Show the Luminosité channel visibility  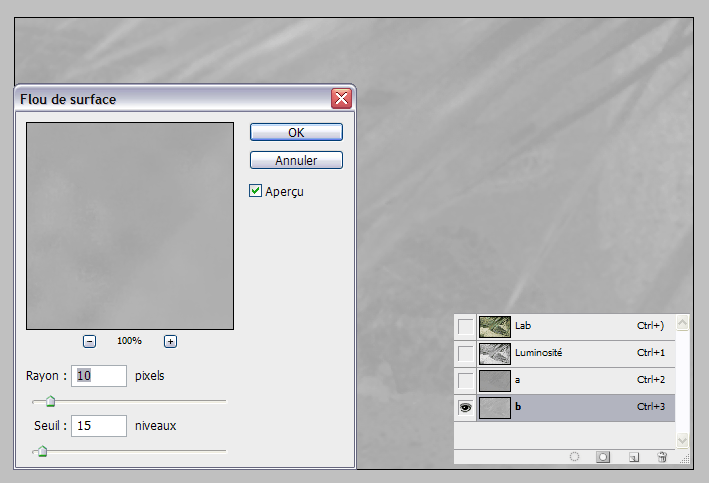[x=465, y=353]
